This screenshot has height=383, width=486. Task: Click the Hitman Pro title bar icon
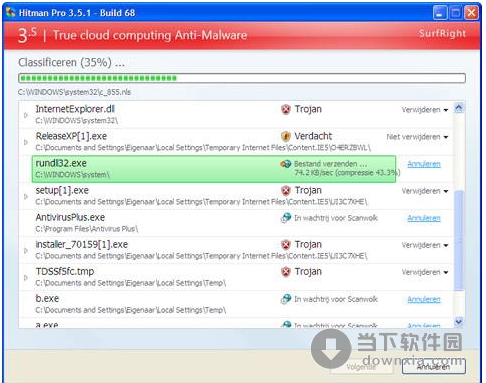point(11,13)
